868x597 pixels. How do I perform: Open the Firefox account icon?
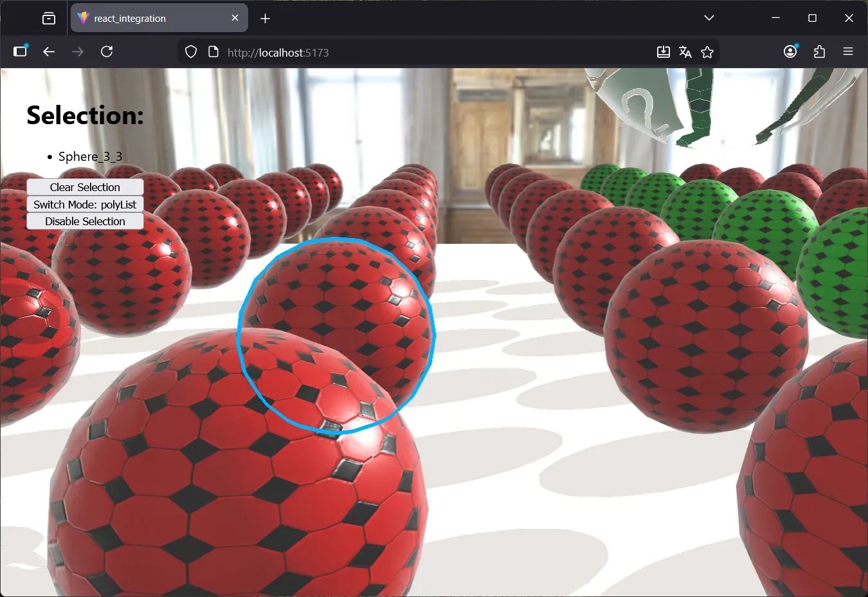pyautogui.click(x=790, y=51)
